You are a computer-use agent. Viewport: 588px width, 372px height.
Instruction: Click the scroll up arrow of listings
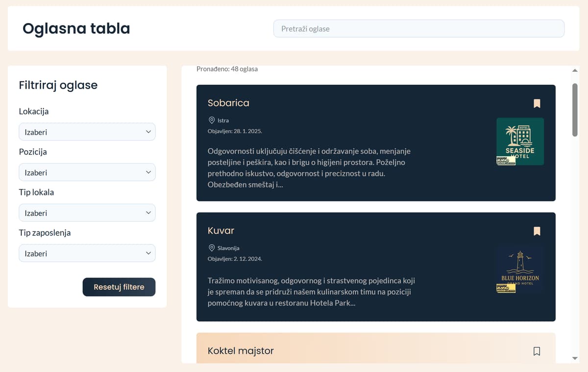pos(575,70)
